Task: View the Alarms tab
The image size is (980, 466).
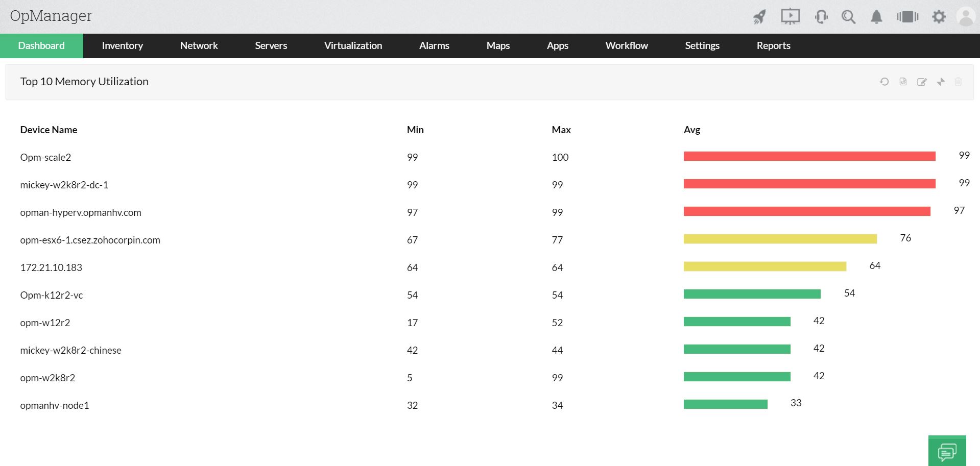Action: pos(434,46)
